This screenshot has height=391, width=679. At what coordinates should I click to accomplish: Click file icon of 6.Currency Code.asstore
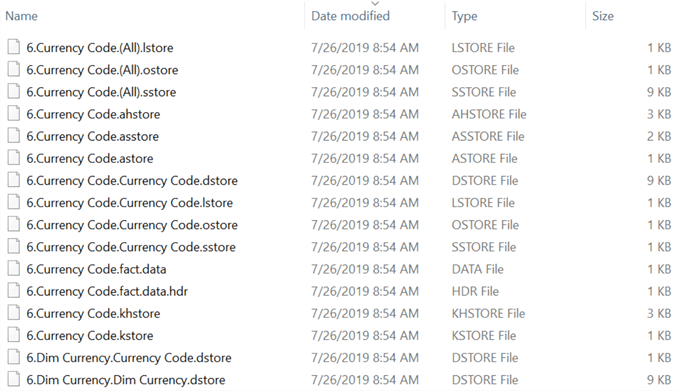click(x=13, y=136)
